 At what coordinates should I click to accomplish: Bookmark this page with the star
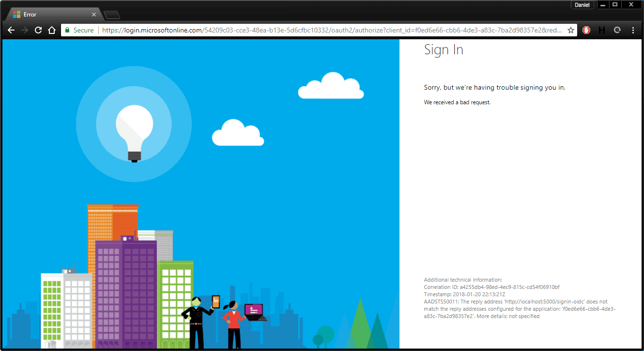571,30
